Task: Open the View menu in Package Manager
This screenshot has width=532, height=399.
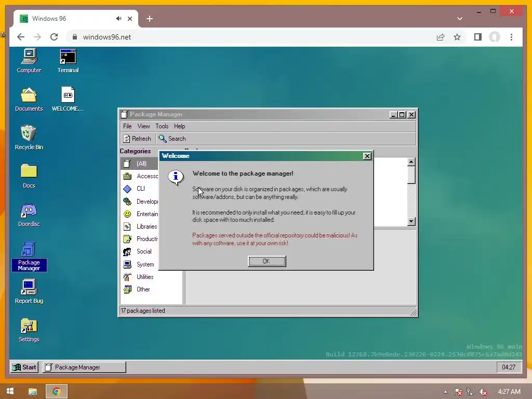Action: coord(143,126)
